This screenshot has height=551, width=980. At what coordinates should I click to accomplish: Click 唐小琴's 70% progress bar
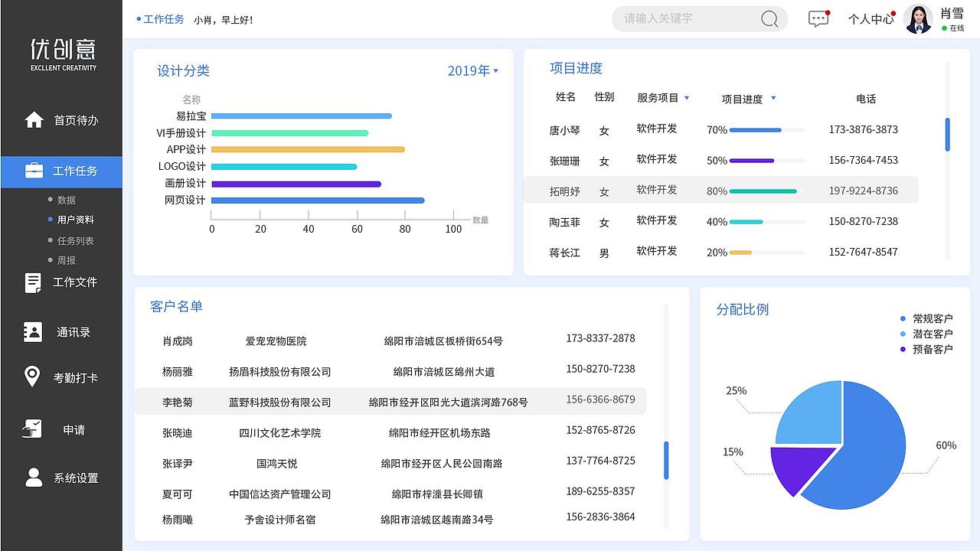[767, 130]
